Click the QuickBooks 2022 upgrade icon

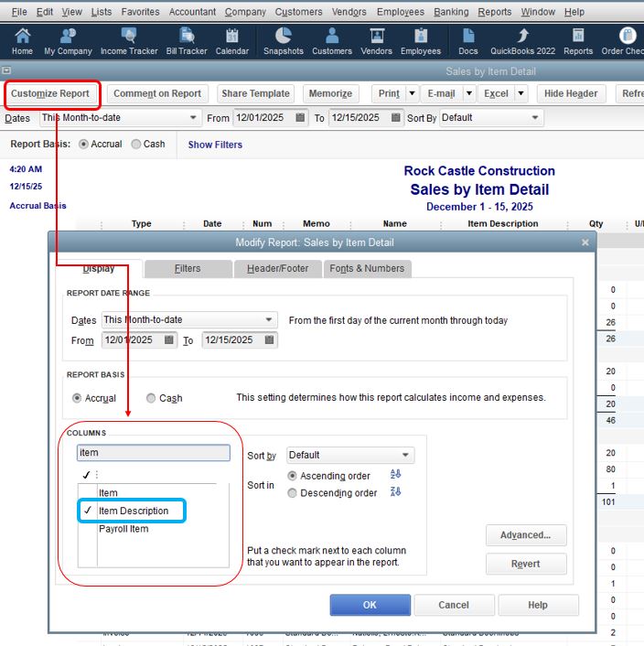coord(522,41)
